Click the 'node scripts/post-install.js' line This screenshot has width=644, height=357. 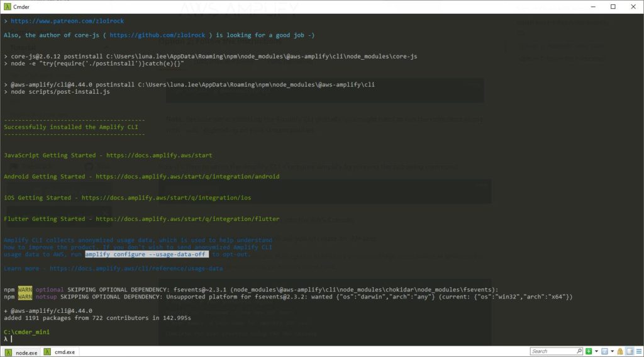(x=57, y=92)
